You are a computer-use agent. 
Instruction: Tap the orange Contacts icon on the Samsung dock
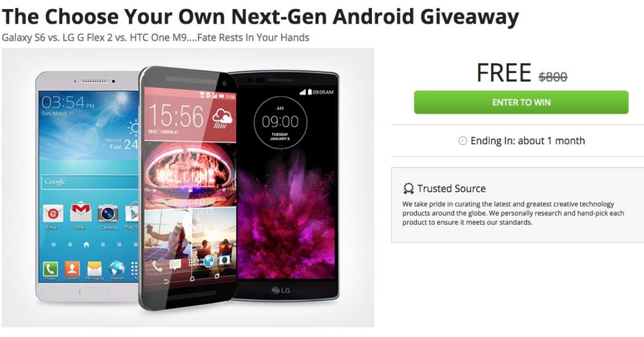[x=72, y=268]
